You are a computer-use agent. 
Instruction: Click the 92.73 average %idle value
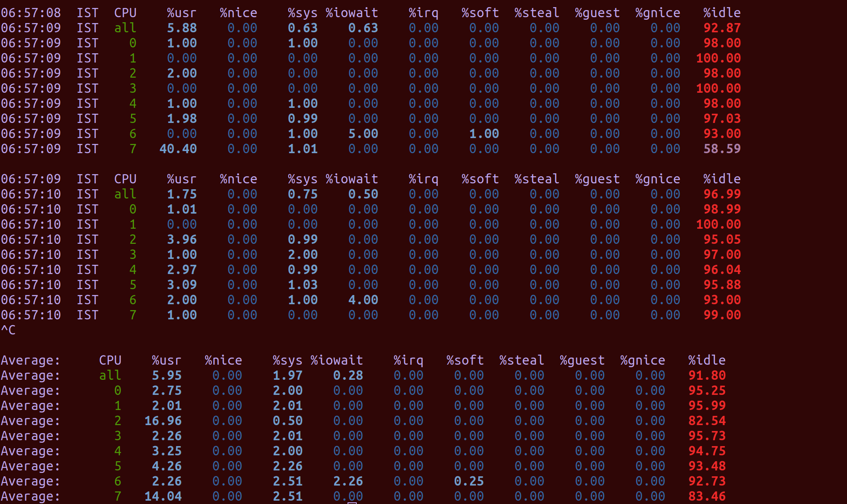click(x=707, y=481)
